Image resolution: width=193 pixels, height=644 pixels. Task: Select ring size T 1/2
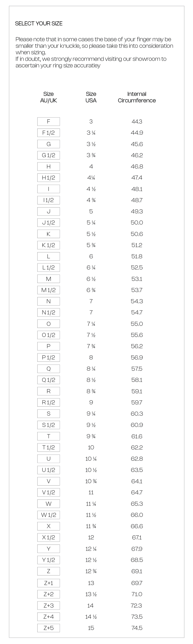pyautogui.click(x=48, y=448)
